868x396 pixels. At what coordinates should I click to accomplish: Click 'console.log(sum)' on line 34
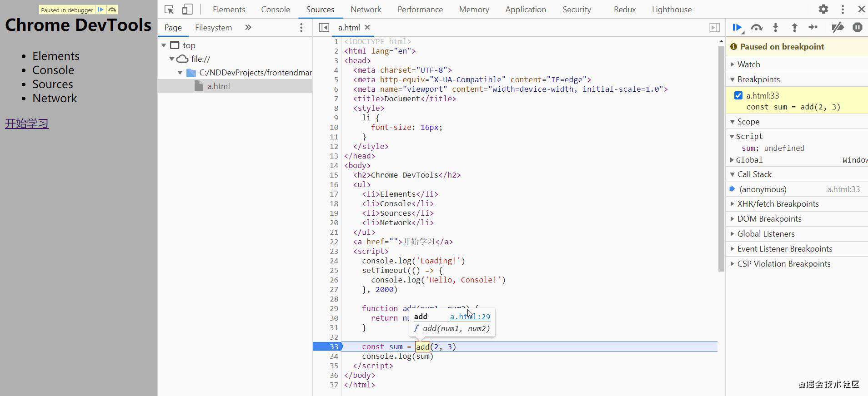tap(397, 356)
